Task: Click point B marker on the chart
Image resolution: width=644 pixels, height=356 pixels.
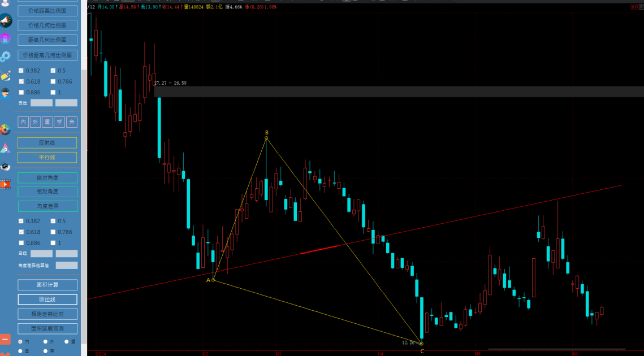Action: (266, 137)
